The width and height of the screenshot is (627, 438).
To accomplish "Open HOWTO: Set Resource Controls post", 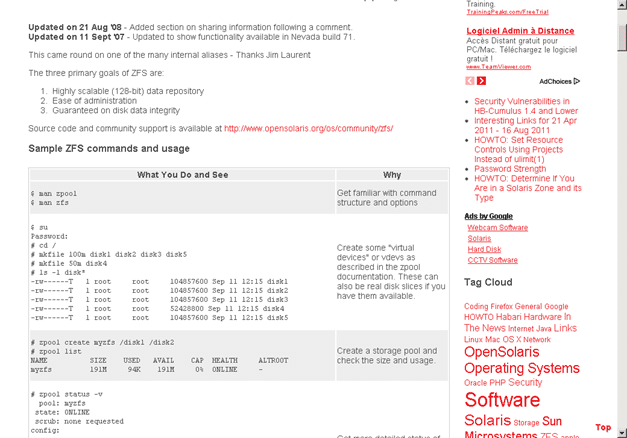I will (x=519, y=149).
